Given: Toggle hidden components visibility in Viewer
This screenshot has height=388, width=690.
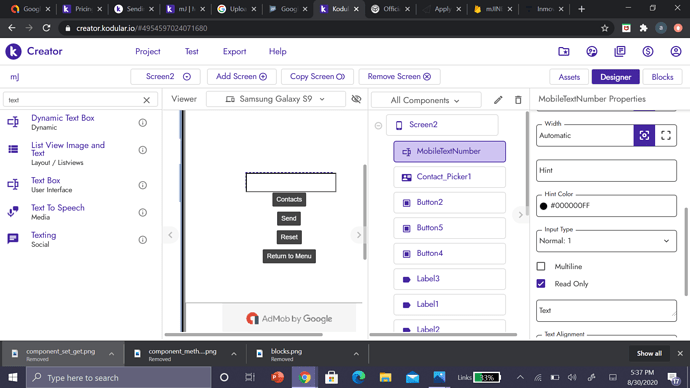Looking at the screenshot, I should (x=356, y=99).
